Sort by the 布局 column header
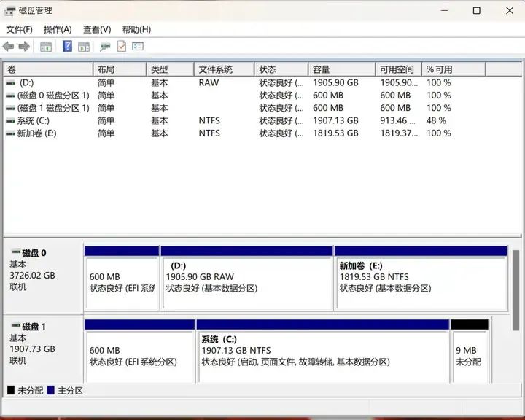Image resolution: width=525 pixels, height=420 pixels. (x=120, y=69)
